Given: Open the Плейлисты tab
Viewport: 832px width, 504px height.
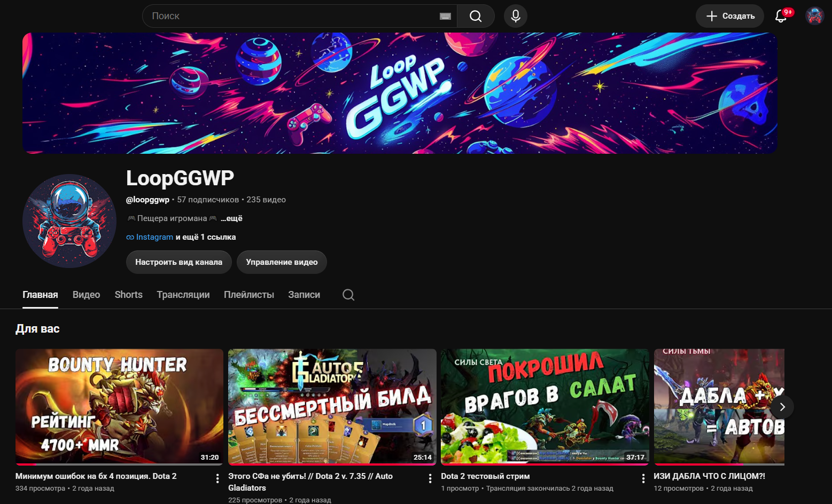Looking at the screenshot, I should tap(249, 295).
